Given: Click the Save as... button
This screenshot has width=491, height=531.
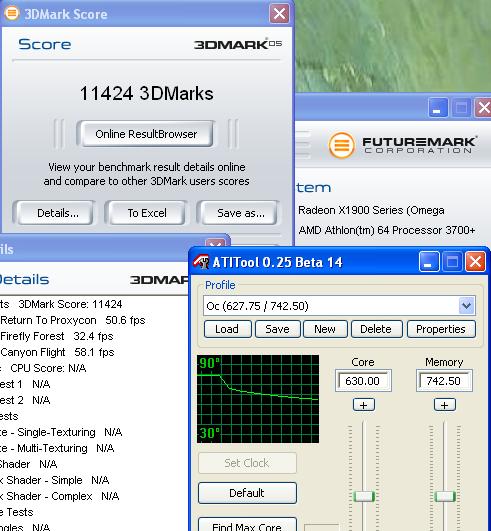Looking at the screenshot, I should tap(240, 213).
